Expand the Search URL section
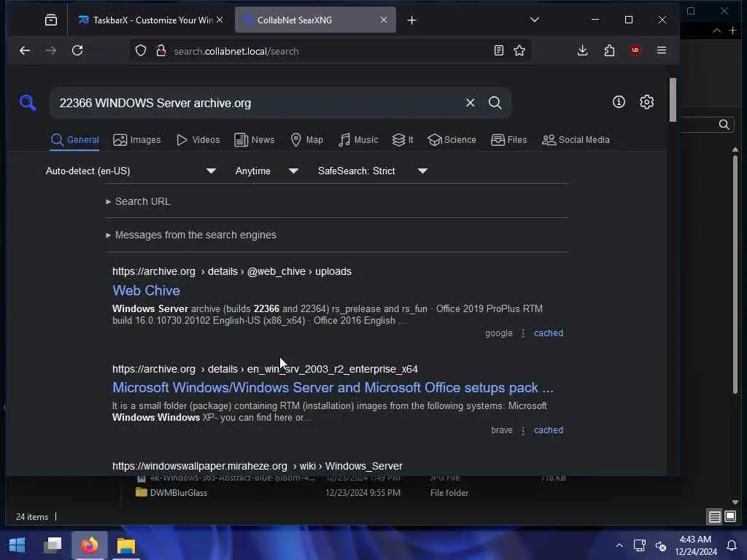 pyautogui.click(x=138, y=201)
